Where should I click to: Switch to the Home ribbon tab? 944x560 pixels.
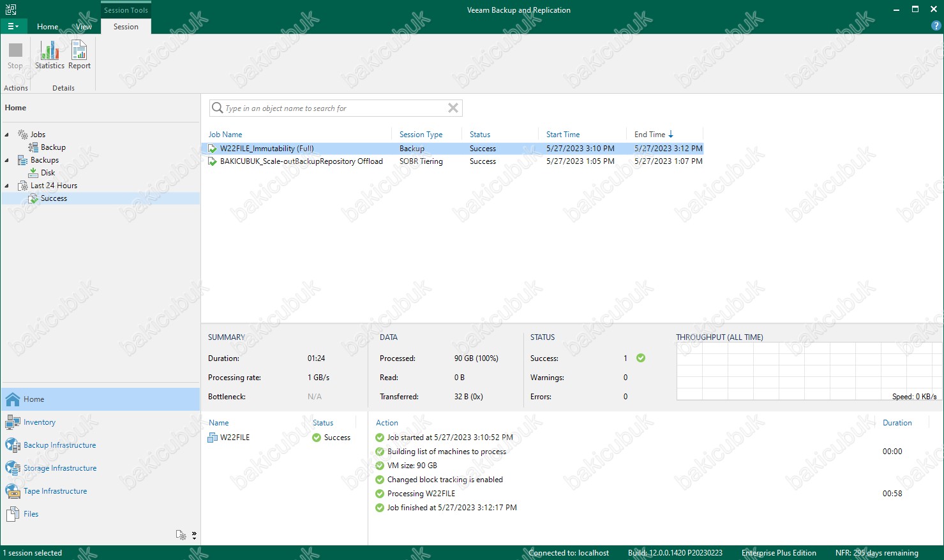pos(47,27)
